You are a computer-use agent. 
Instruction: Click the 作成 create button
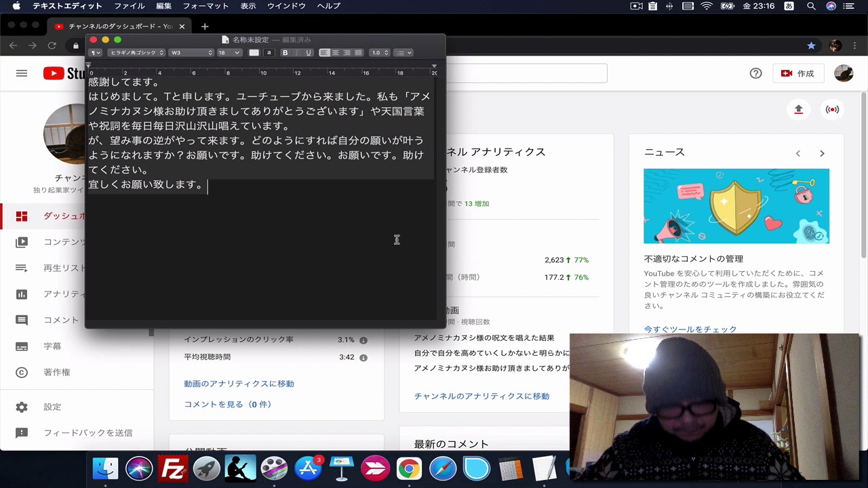pyautogui.click(x=797, y=73)
